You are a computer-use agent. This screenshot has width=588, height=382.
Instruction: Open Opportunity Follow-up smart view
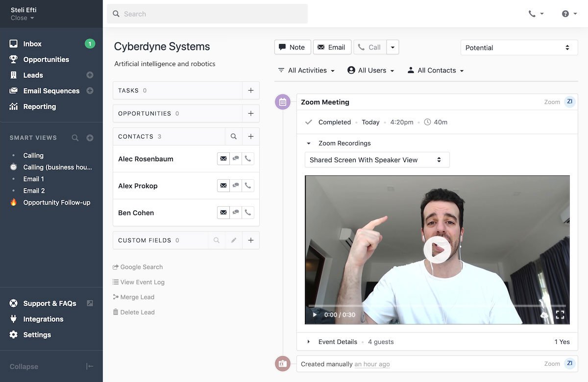click(57, 202)
